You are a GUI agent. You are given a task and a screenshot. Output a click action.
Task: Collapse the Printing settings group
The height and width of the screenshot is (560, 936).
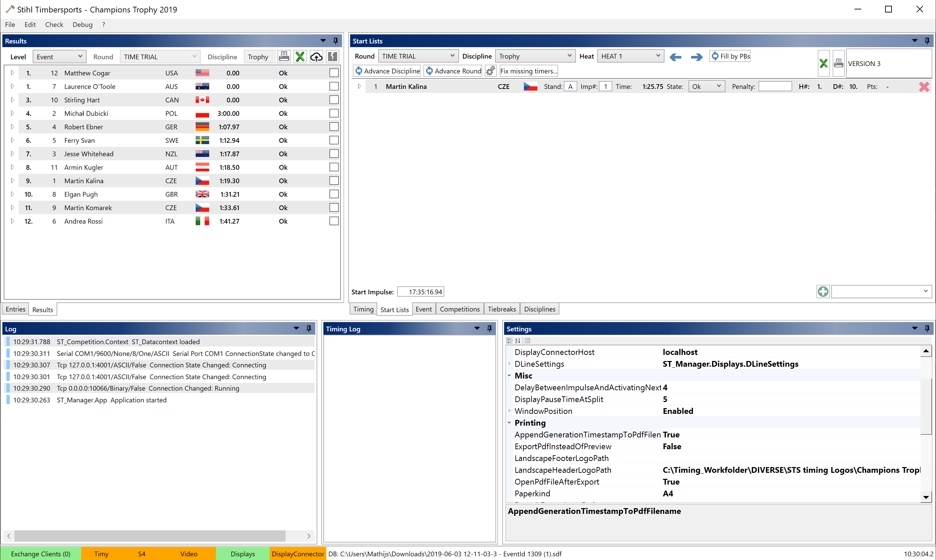coord(510,423)
